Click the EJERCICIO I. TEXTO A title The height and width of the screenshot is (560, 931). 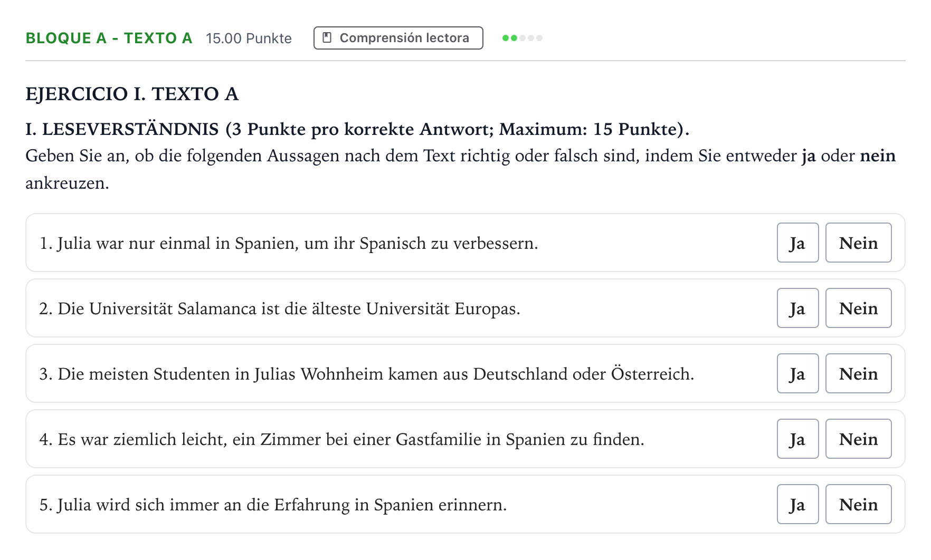pyautogui.click(x=132, y=94)
